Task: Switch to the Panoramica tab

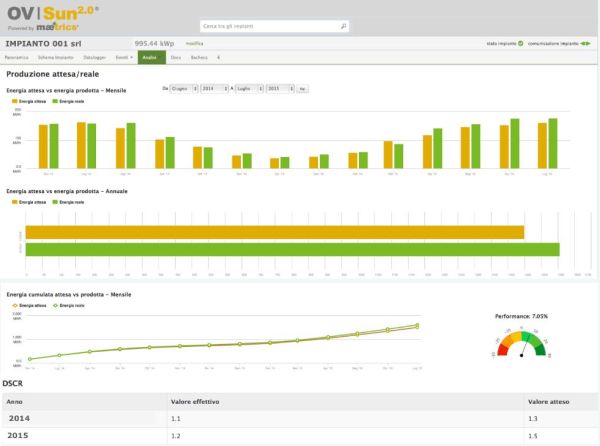Action: point(16,59)
